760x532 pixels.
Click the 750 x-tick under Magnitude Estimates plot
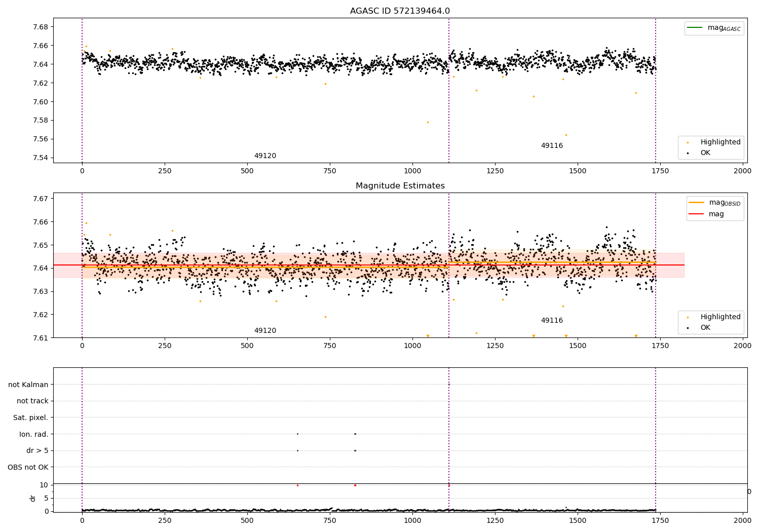point(330,346)
